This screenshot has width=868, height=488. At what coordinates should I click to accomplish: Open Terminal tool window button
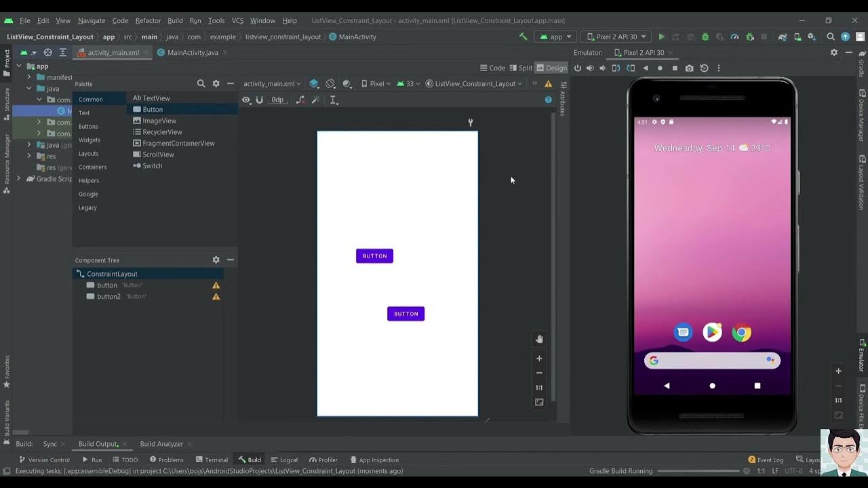point(211,460)
